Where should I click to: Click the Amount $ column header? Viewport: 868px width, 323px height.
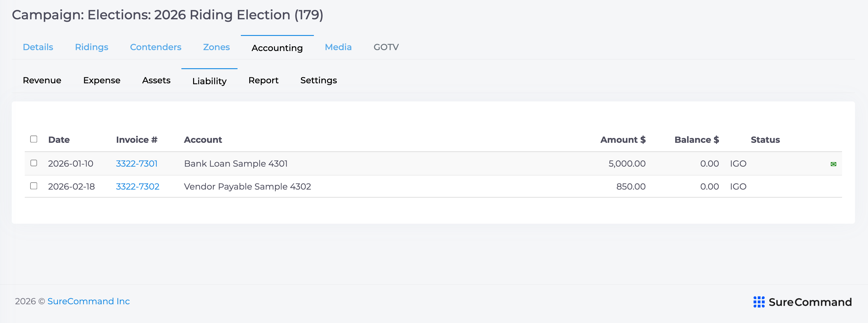[623, 140]
